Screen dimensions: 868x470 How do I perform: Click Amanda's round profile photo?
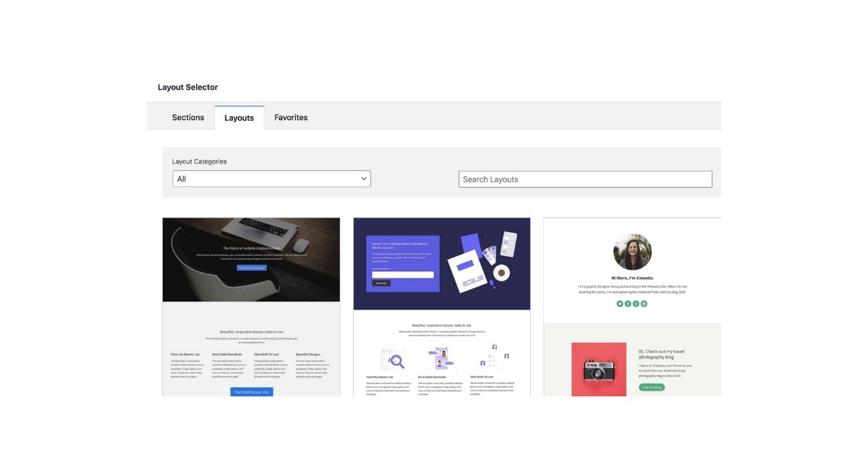[x=632, y=252]
